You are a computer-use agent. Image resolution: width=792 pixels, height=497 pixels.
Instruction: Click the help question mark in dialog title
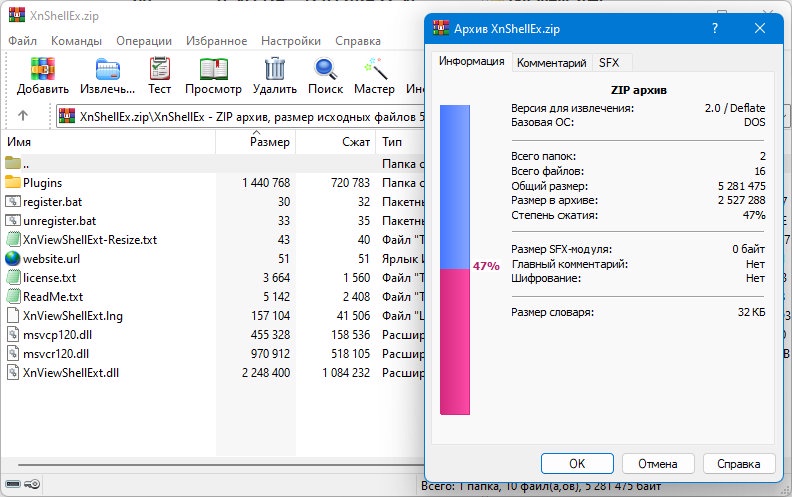pos(715,28)
